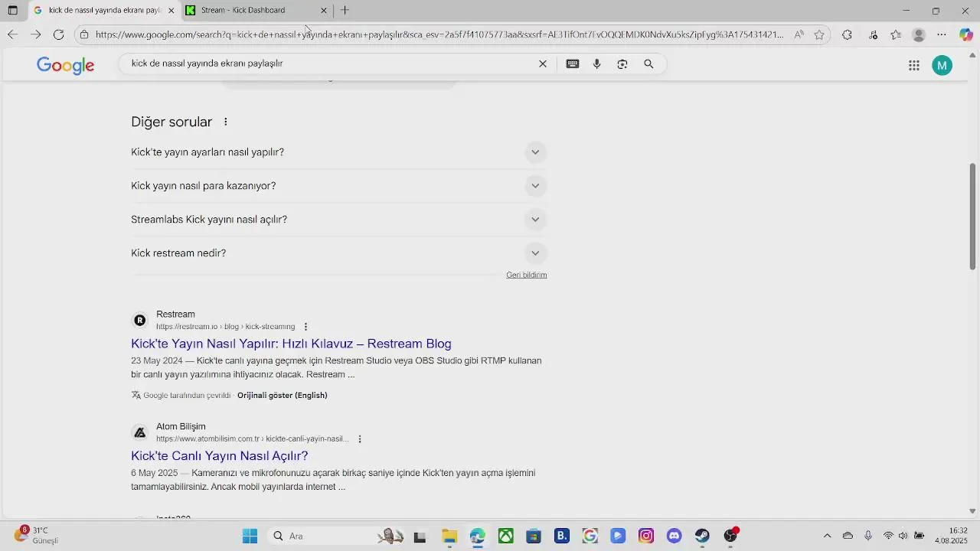
Task: Open more options for Atom Bilişim result
Action: point(359,439)
